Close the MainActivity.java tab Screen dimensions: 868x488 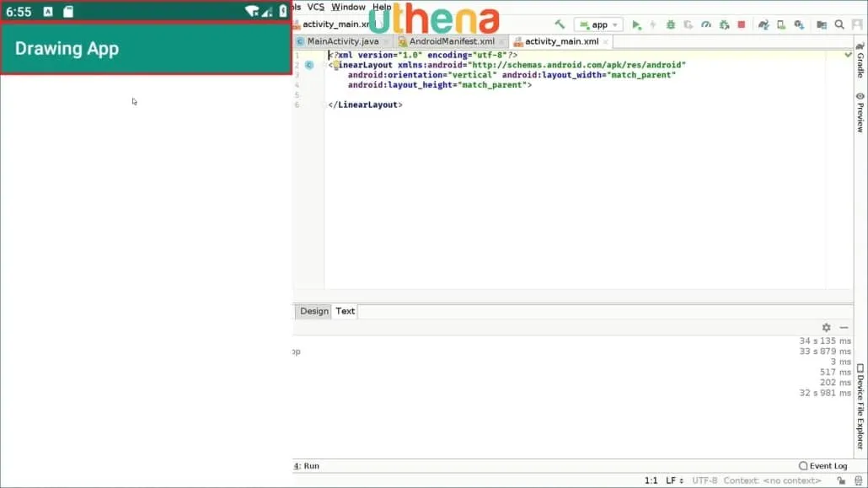coord(386,42)
